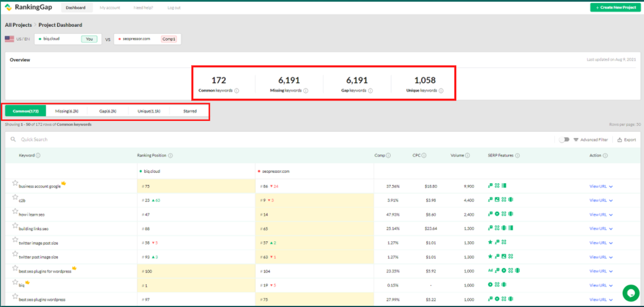644x307 pixels.
Task: Expand View URL for 'biq'
Action: pyautogui.click(x=601, y=285)
